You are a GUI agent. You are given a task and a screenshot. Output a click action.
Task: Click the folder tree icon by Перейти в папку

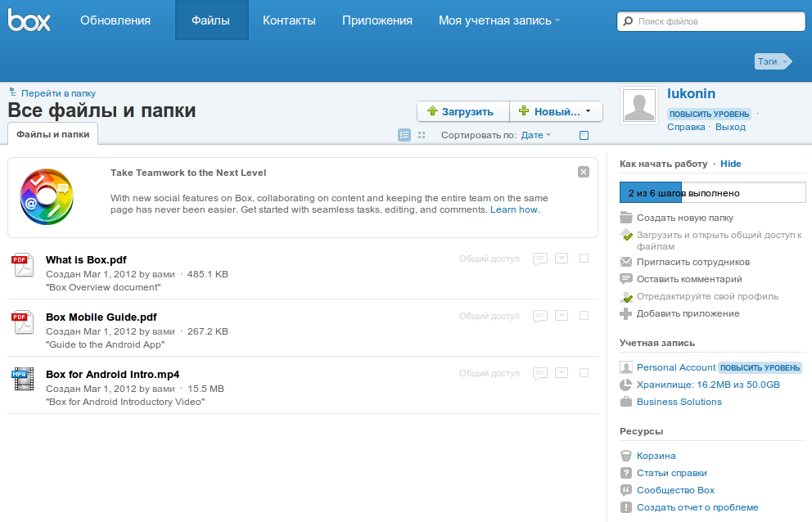[x=13, y=92]
